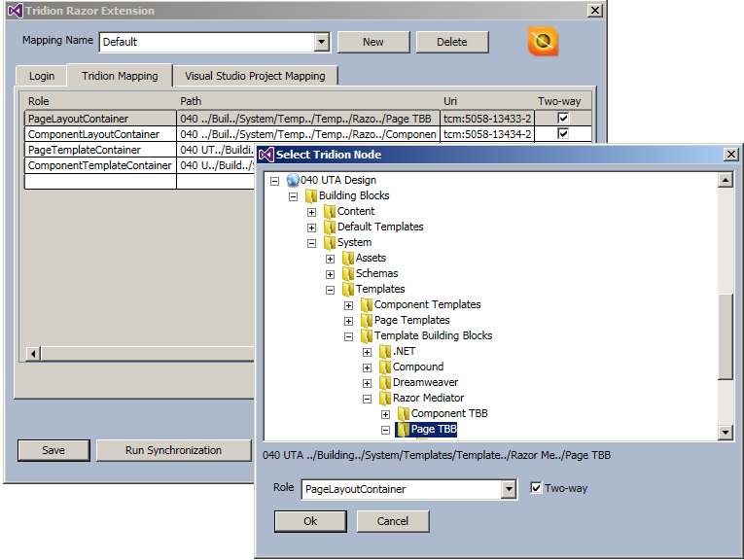Click the Compound folder icon
744x560 pixels.
pos(385,367)
